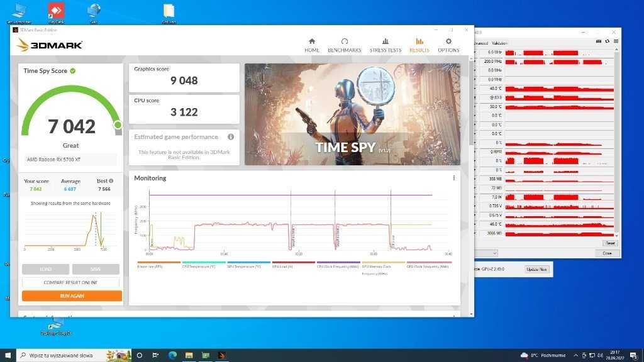This screenshot has height=362, width=644.
Task: Click the info icon next to Best score
Action: click(x=111, y=180)
